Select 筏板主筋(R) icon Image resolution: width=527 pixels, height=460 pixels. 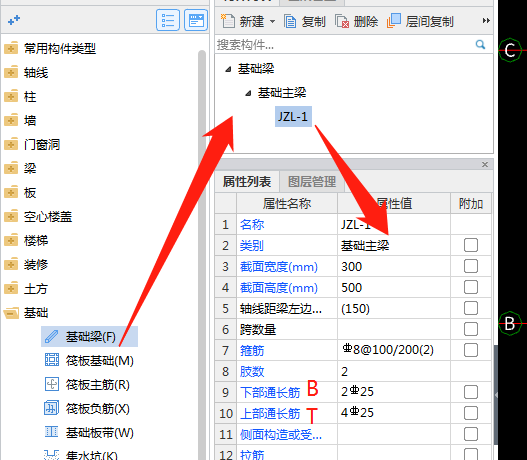[52, 384]
